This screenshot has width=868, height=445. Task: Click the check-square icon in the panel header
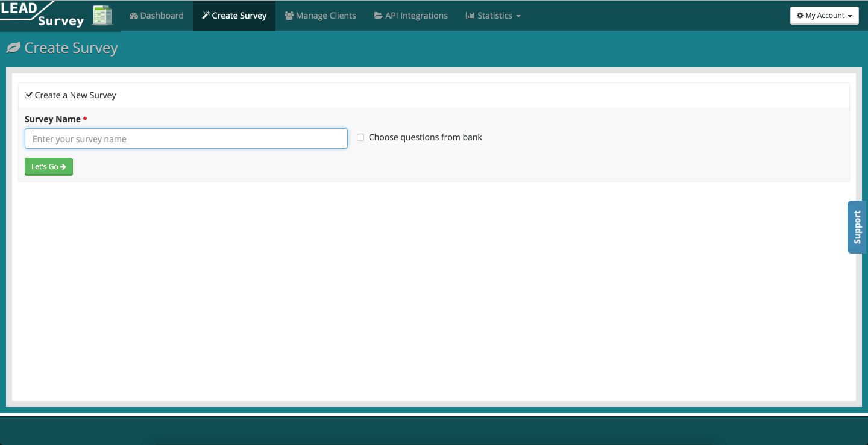(28, 95)
